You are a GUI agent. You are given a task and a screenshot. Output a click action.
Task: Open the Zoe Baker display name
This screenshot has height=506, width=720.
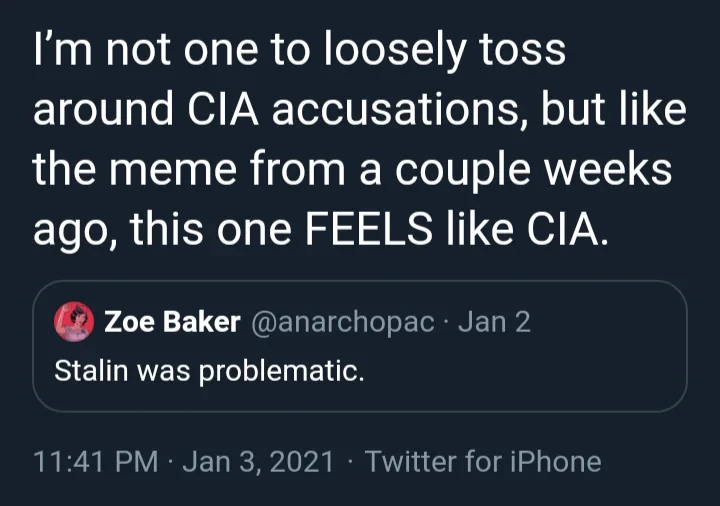pyautogui.click(x=171, y=322)
